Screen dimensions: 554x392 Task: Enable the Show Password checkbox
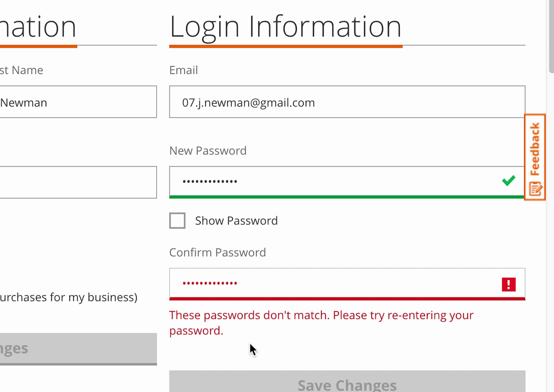click(x=177, y=221)
